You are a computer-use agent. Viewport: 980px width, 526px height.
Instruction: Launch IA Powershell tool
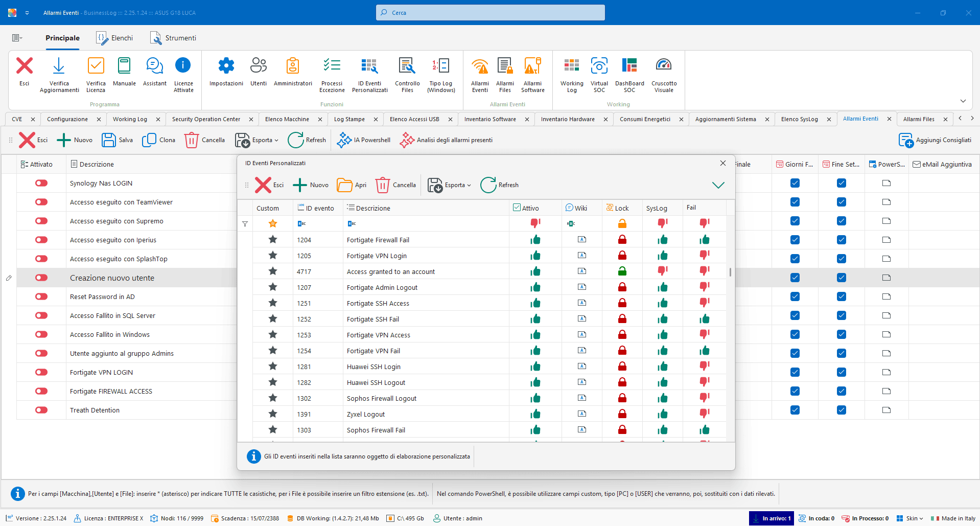(364, 140)
